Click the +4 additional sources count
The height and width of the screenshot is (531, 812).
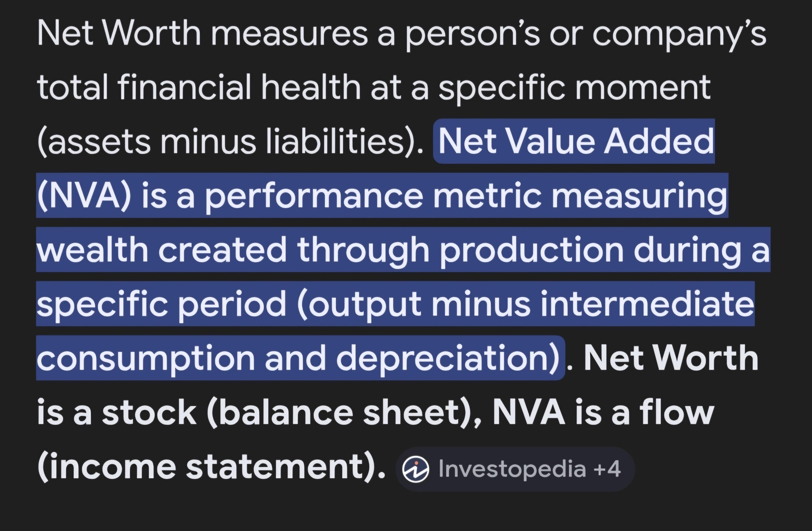[x=607, y=469]
